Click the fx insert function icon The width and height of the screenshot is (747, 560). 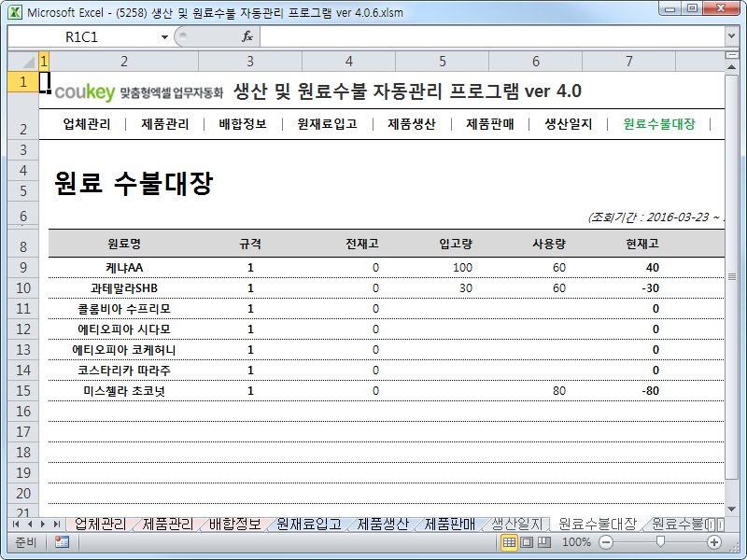tap(247, 36)
